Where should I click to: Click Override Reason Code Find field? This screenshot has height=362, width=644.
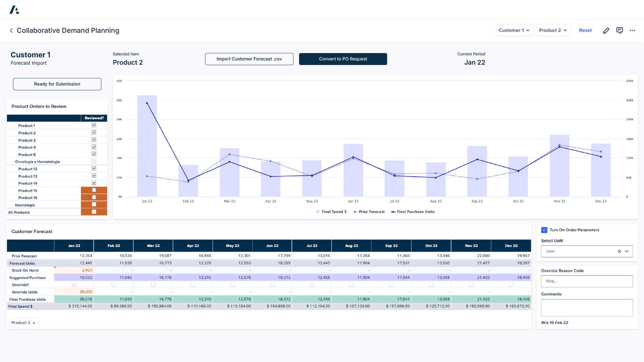(587, 281)
